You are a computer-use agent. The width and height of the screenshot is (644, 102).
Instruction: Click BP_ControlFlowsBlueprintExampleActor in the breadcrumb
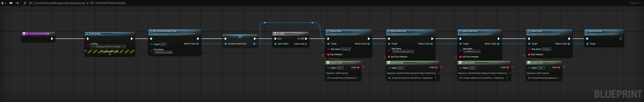[x=57, y=3]
